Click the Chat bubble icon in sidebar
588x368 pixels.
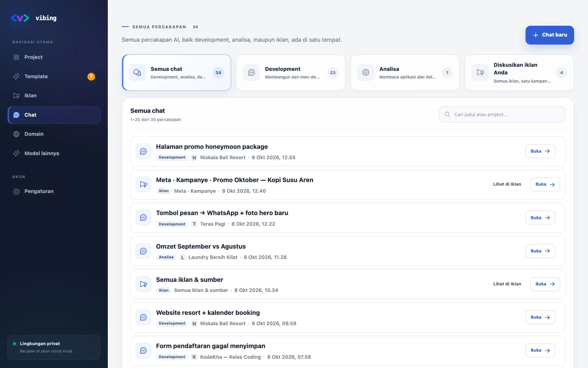point(16,115)
